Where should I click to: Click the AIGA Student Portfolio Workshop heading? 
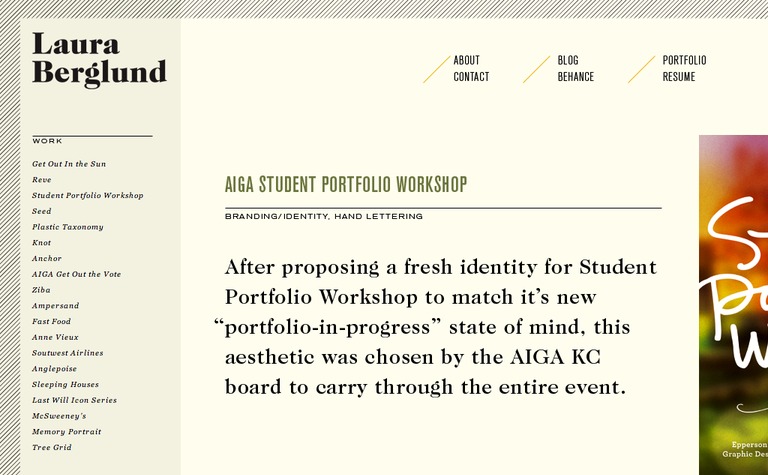pyautogui.click(x=346, y=185)
